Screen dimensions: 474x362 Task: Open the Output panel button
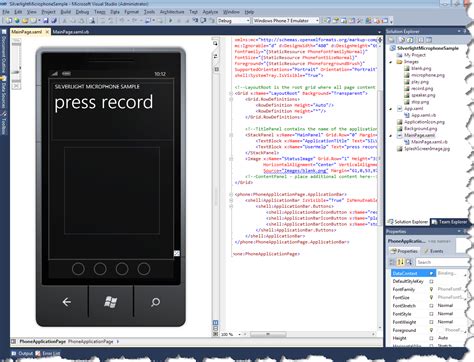[x=22, y=353]
